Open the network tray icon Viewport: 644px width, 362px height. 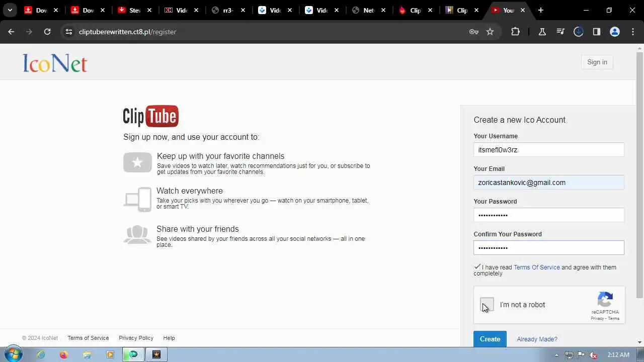click(x=569, y=354)
